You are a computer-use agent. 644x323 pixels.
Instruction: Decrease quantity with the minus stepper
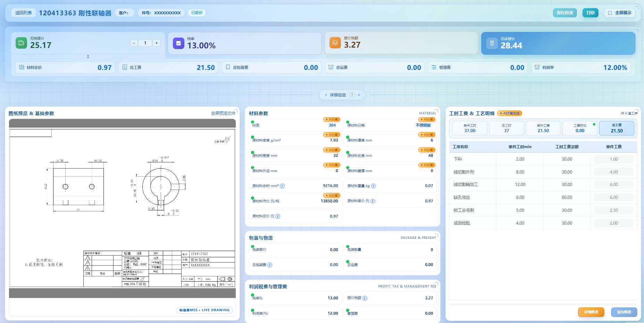pos(134,43)
